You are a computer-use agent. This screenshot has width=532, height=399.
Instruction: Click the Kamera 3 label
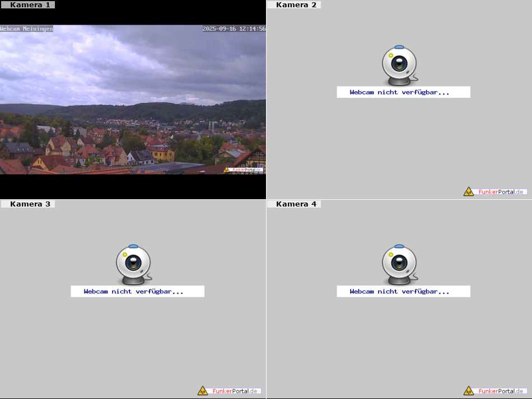[27, 204]
